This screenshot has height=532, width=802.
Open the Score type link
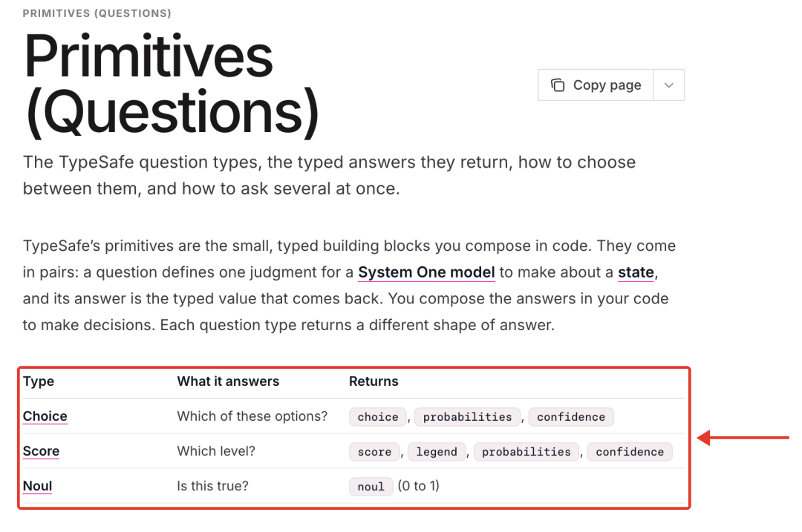pyautogui.click(x=41, y=451)
